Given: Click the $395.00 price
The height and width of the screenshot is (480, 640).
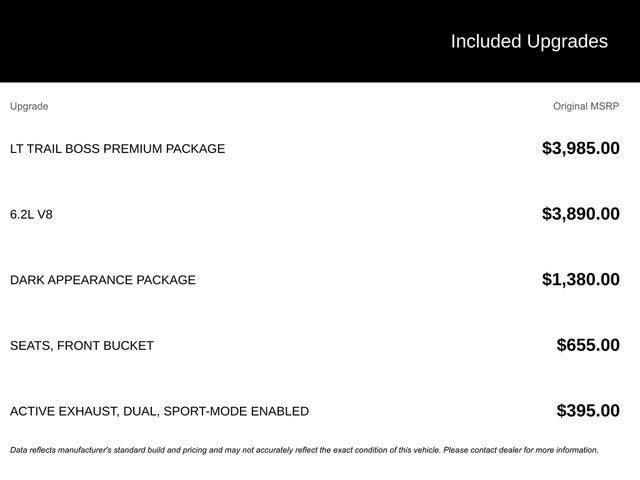Looking at the screenshot, I should click(x=588, y=411).
